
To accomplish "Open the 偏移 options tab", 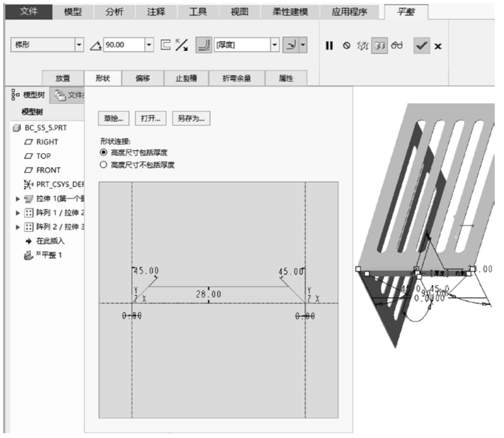I will tap(143, 78).
